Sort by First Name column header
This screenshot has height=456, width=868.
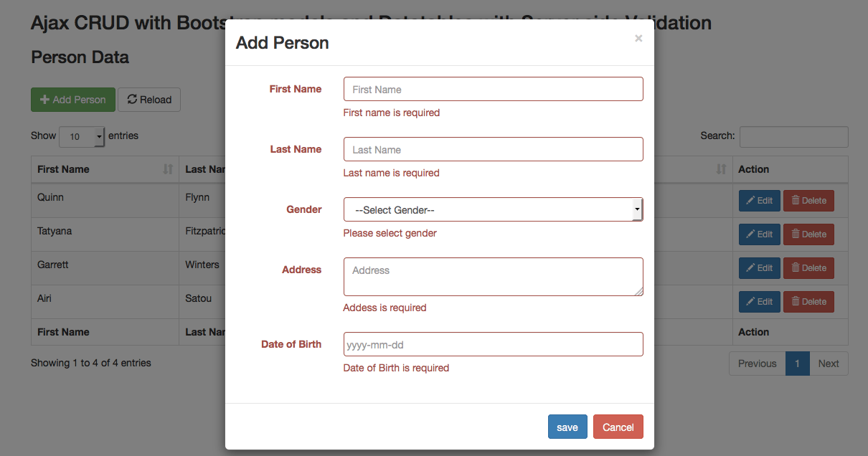click(x=105, y=169)
